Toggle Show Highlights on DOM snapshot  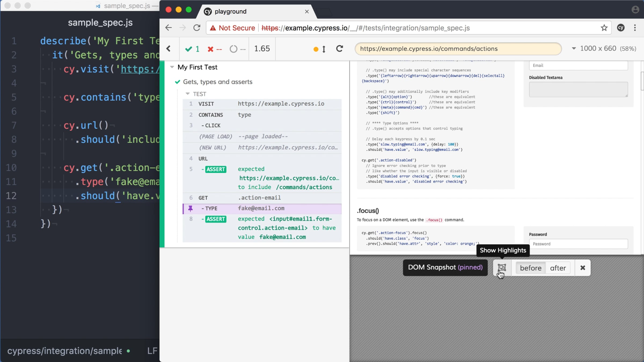point(502,268)
